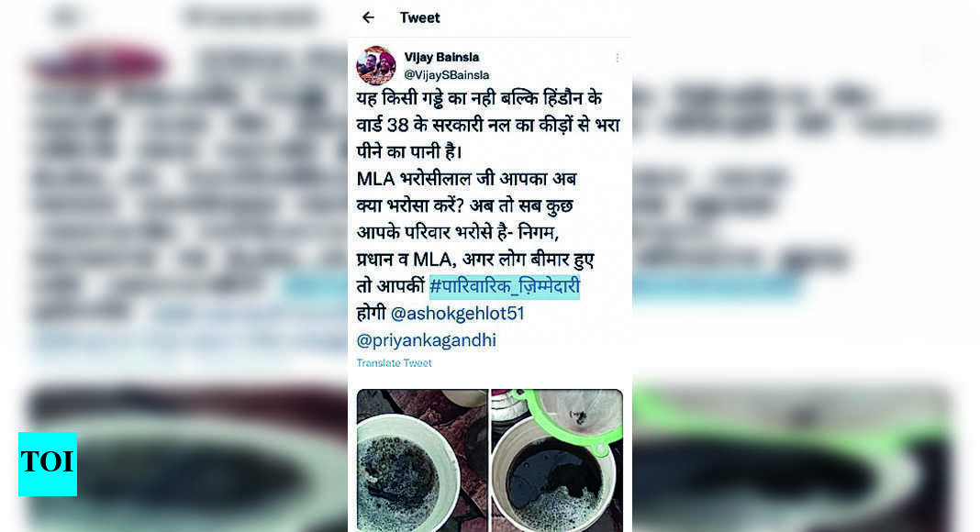Open the #पारिवारिक_ज़िम्मेदारी hashtag
Viewport: 980px width, 532px height.
click(505, 286)
